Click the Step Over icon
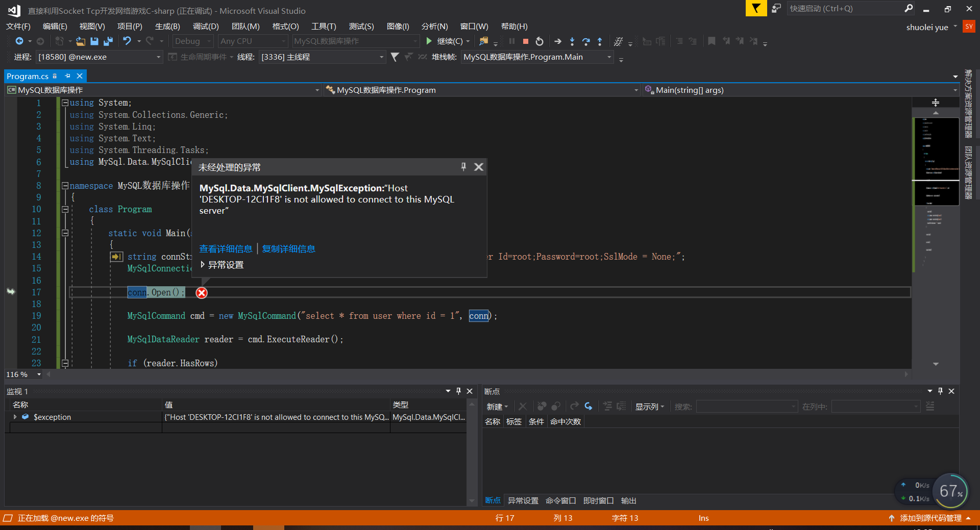 [586, 41]
